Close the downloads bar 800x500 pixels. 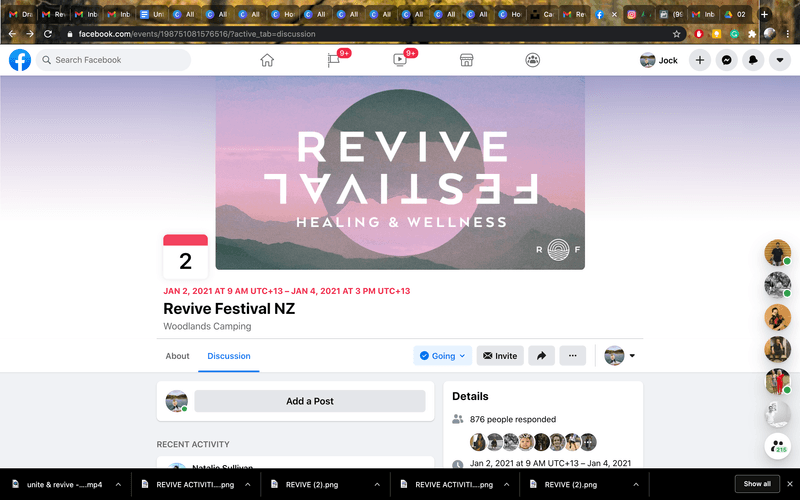(790, 484)
